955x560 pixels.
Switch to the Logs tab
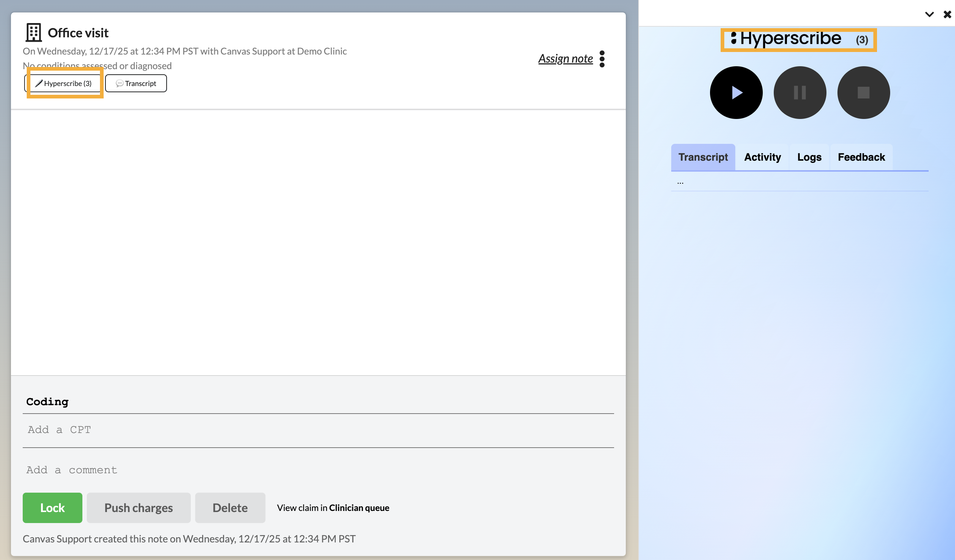coord(809,157)
